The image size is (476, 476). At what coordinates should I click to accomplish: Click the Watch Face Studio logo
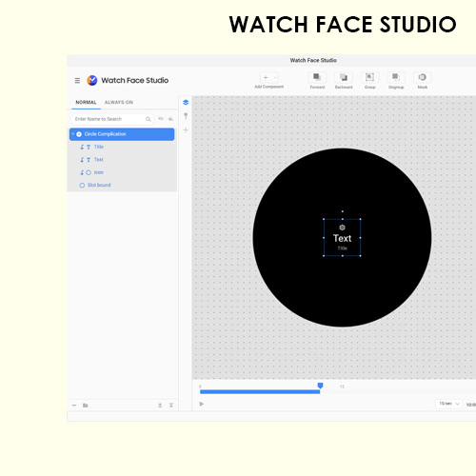(92, 80)
